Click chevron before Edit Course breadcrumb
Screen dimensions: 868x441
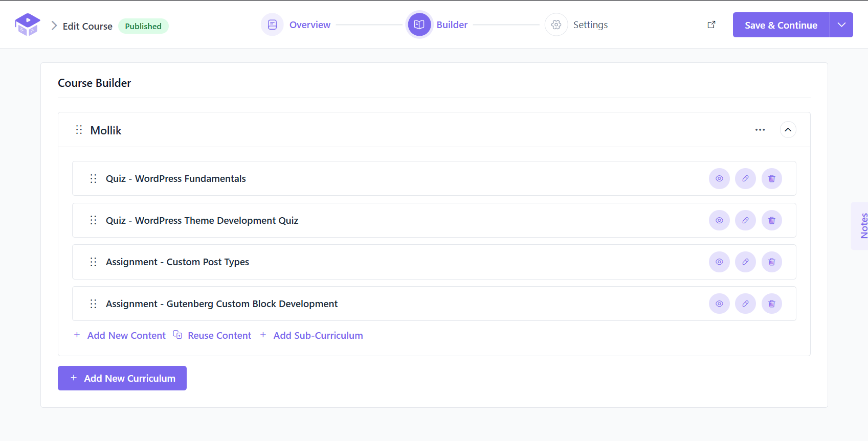pos(54,26)
